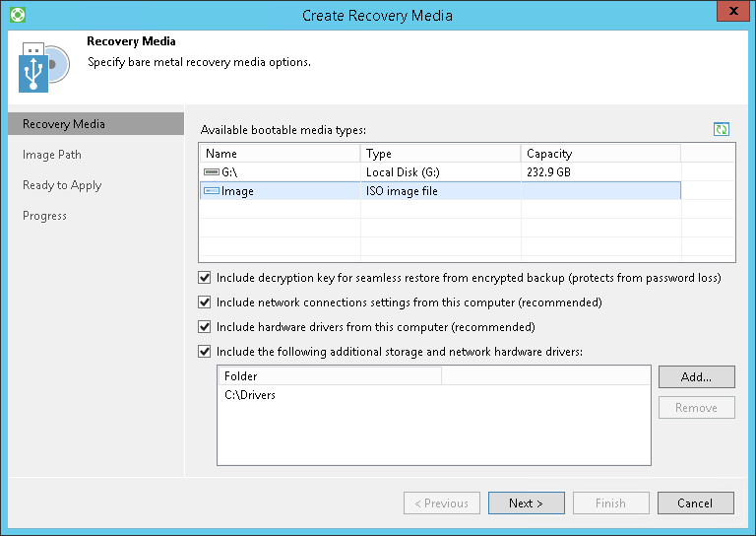
Task: Click Add to add a driver folder
Action: 696,377
